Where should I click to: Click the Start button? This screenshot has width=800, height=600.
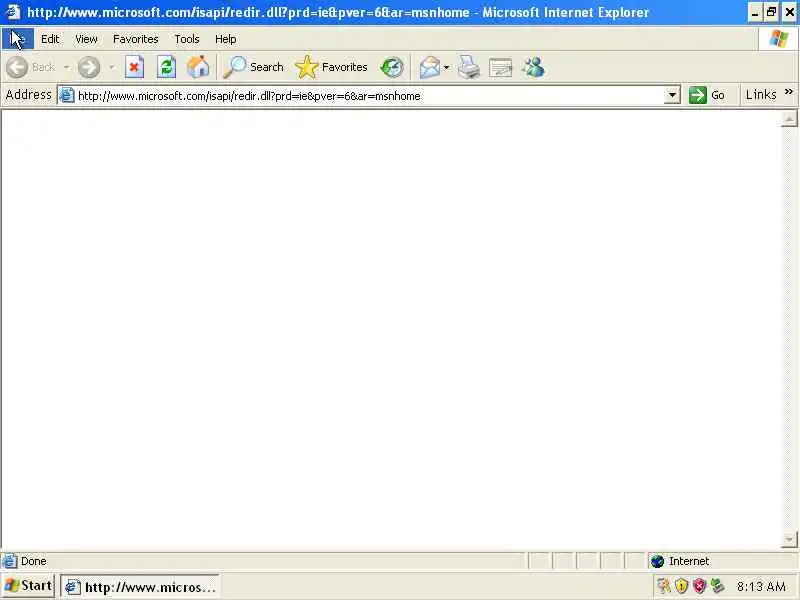pyautogui.click(x=29, y=586)
